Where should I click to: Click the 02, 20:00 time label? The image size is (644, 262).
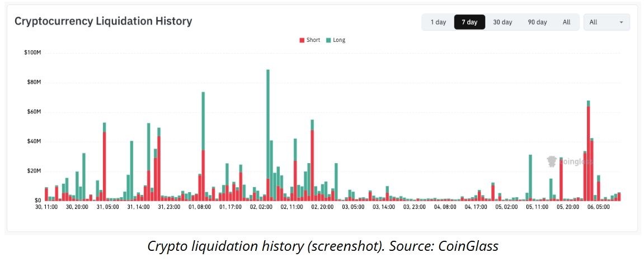tap(322, 207)
